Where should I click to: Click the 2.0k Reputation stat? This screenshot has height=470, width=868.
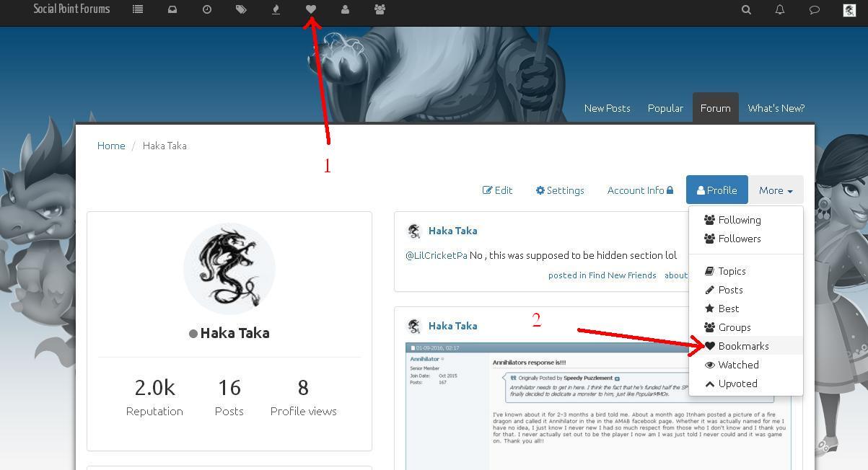tap(154, 397)
